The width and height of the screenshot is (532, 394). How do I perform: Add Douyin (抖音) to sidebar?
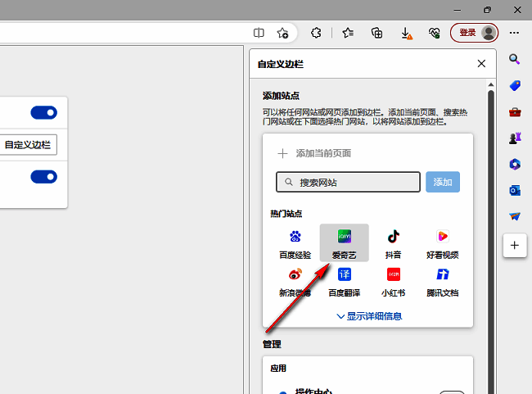pos(393,242)
